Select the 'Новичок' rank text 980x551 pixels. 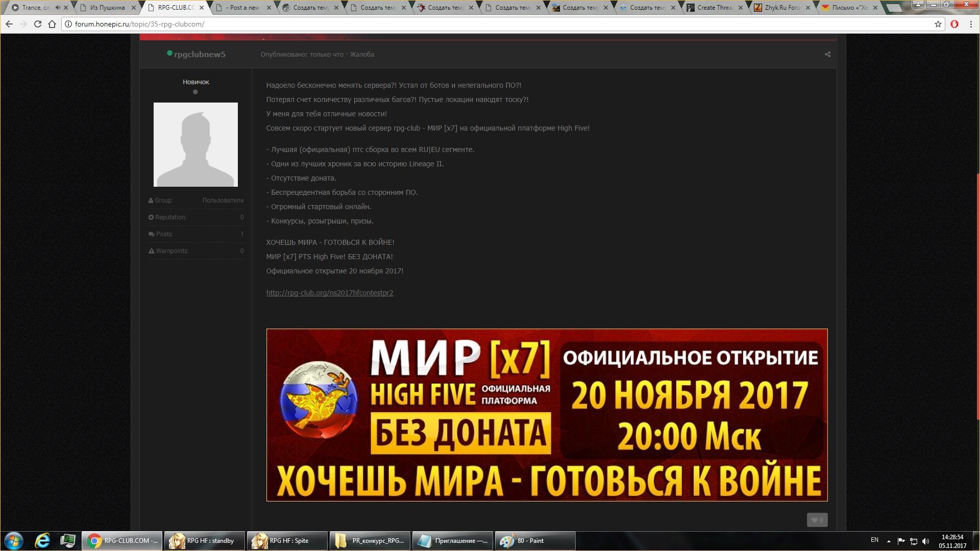pyautogui.click(x=196, y=82)
